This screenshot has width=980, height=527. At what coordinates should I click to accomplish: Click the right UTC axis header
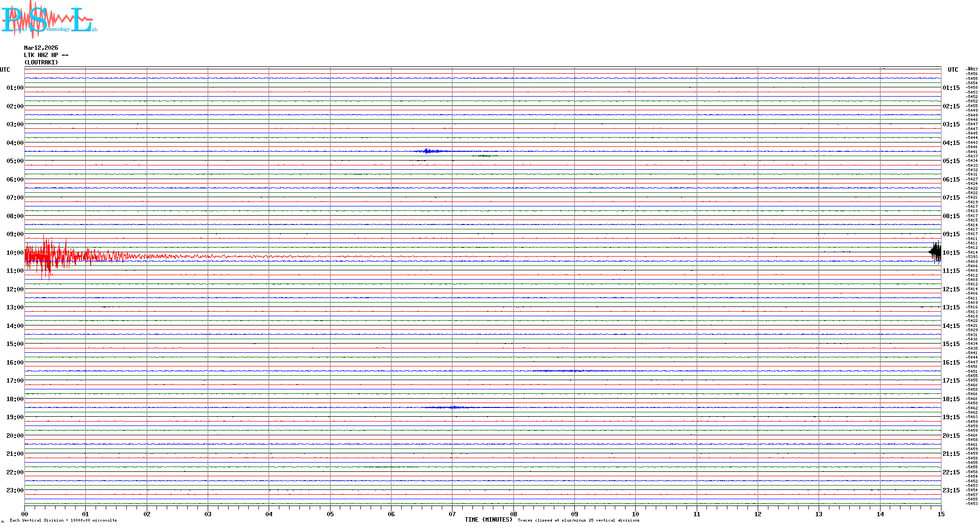pos(953,70)
